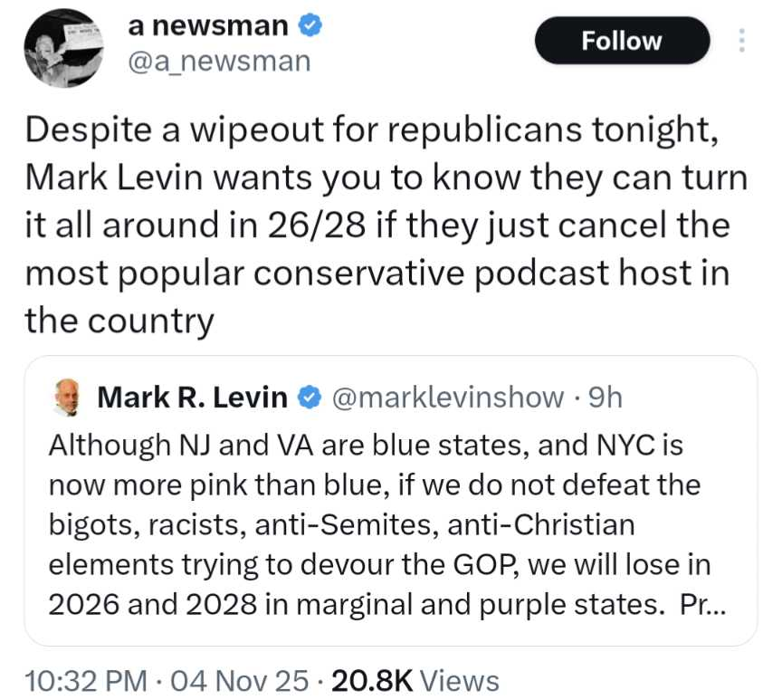Screen dimensions: 782x700
Task: Open the "a newsman" display name link
Action: (208, 26)
